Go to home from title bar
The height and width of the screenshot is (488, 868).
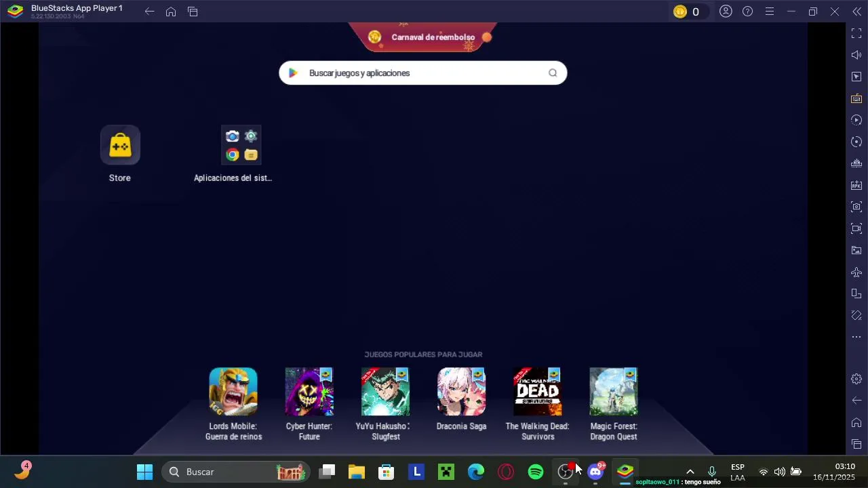171,12
